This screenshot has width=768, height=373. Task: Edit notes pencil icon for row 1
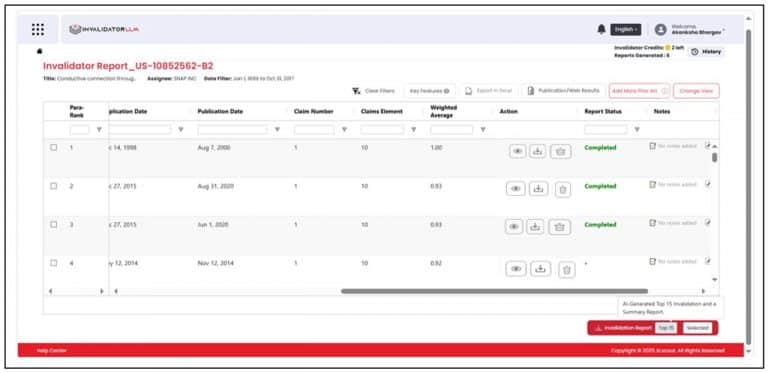708,145
